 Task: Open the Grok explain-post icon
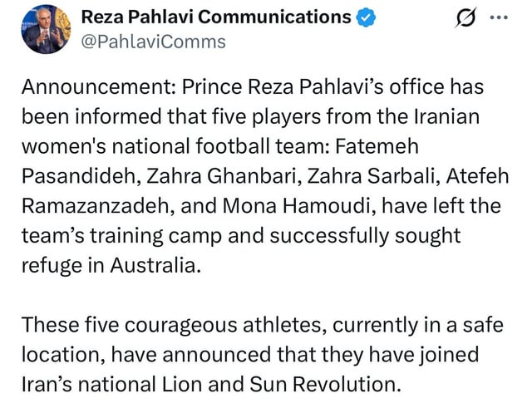tap(465, 17)
